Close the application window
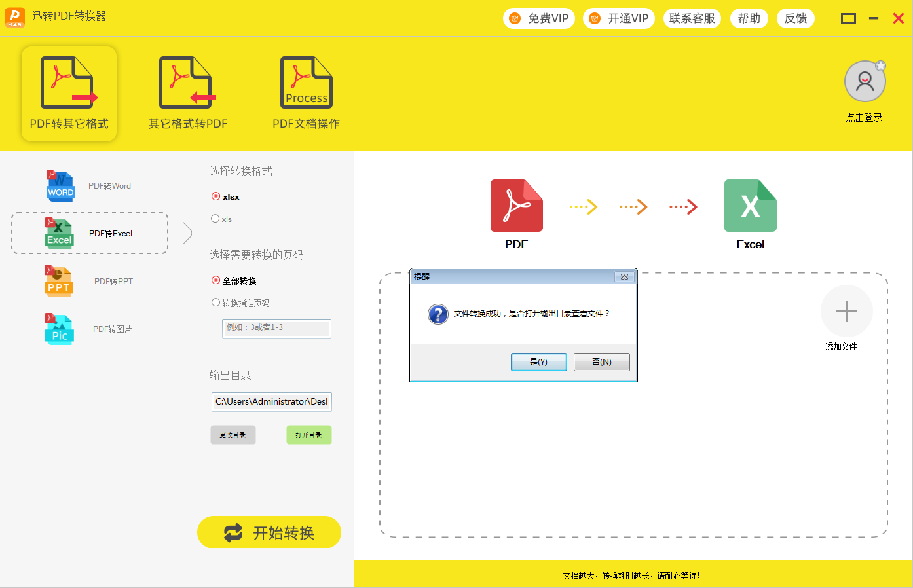913x588 pixels. pyautogui.click(x=899, y=18)
